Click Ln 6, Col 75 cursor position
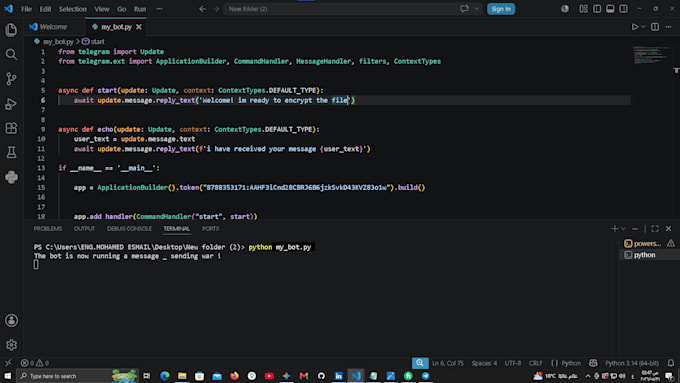Viewport: 680px width, 383px height. click(x=448, y=363)
